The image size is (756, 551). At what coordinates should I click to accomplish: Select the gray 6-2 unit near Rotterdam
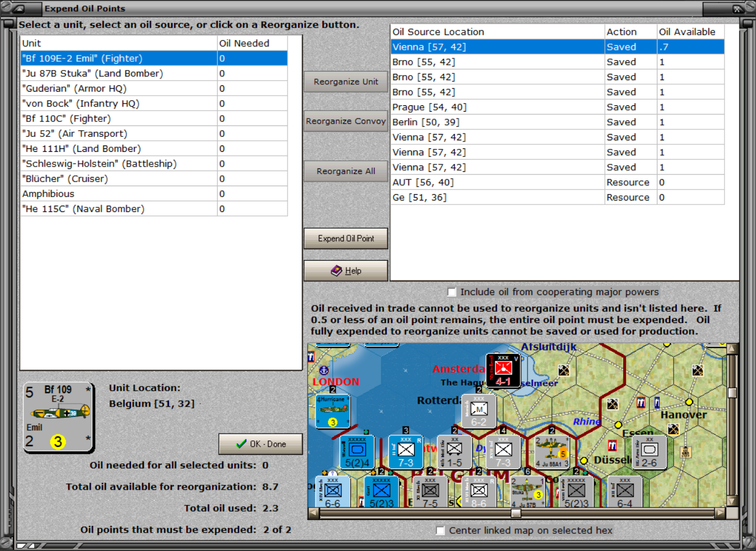click(479, 411)
